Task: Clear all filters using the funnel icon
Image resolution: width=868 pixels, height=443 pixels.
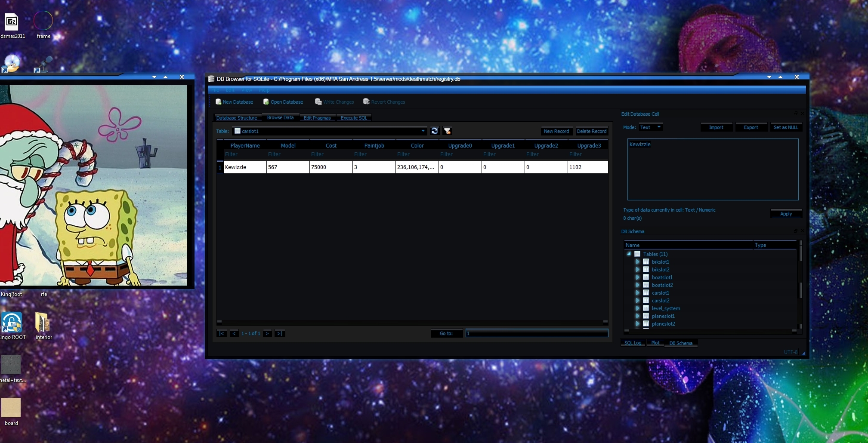Action: coord(448,131)
